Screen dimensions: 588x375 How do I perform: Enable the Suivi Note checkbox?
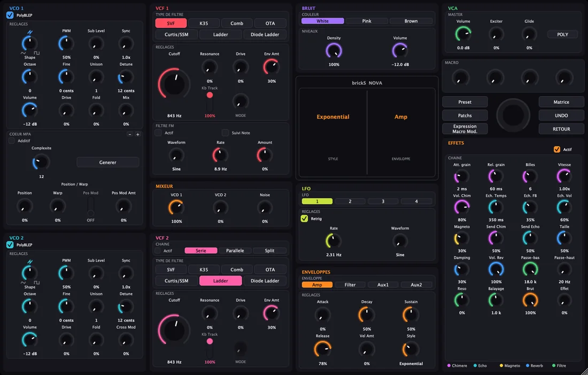pyautogui.click(x=225, y=133)
